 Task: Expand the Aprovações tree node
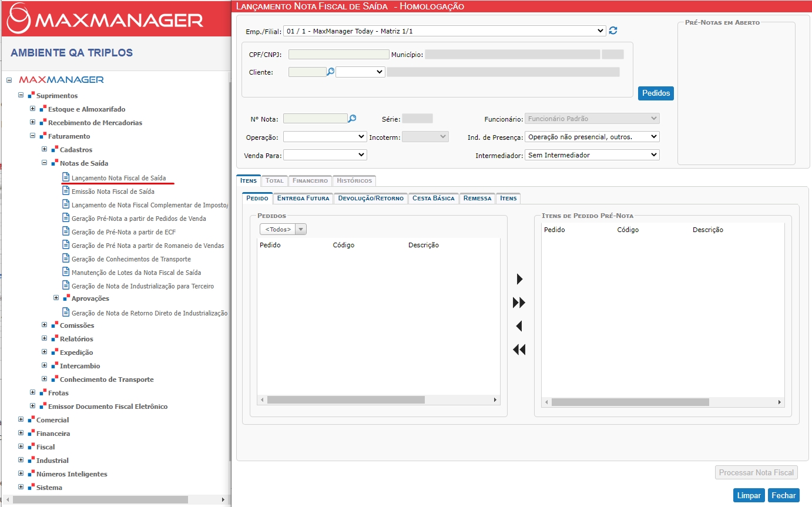[56, 298]
